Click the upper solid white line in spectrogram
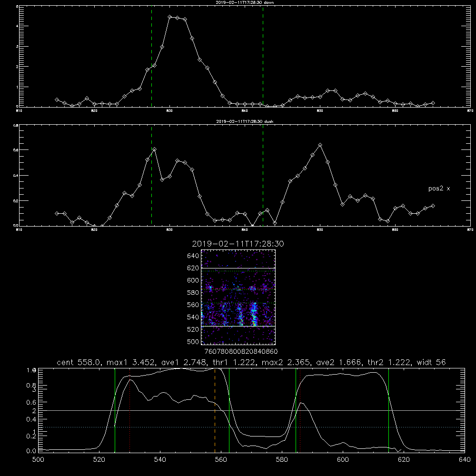Viewport: 476px width, 476px height. [238, 268]
